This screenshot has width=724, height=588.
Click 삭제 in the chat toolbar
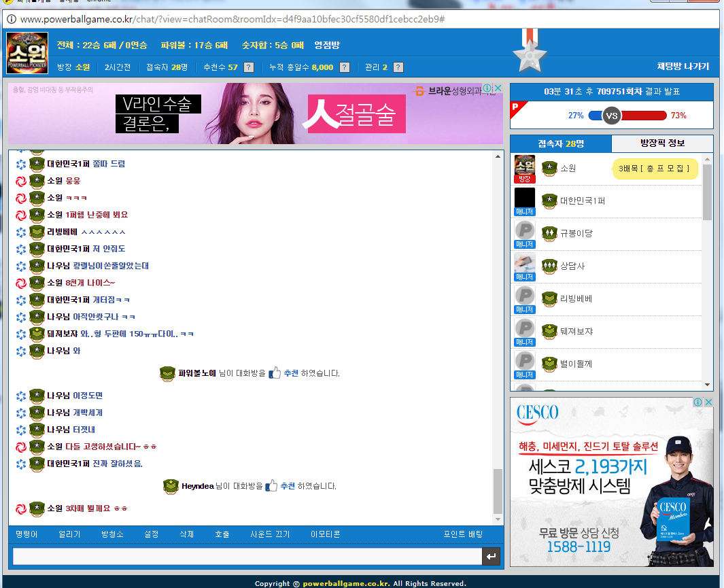point(186,534)
